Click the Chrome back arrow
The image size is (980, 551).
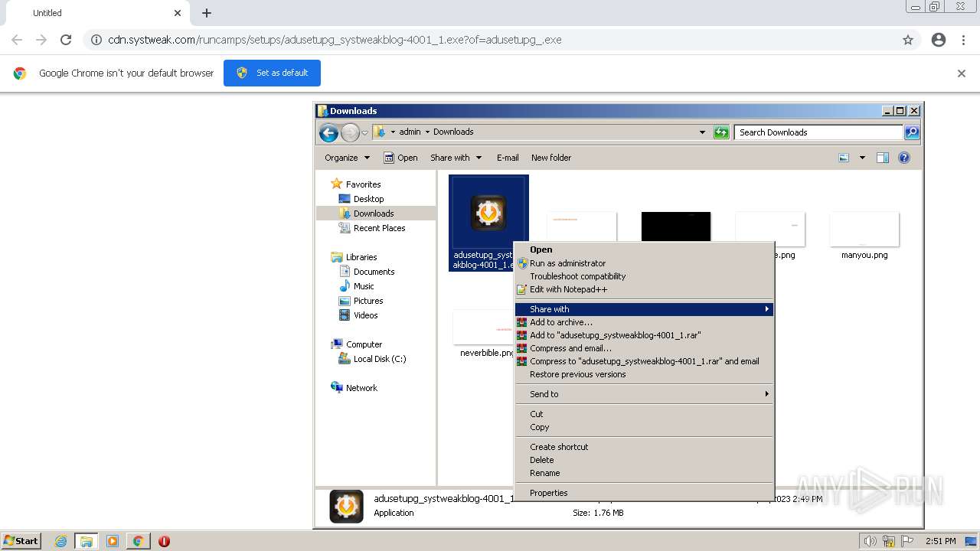point(17,40)
